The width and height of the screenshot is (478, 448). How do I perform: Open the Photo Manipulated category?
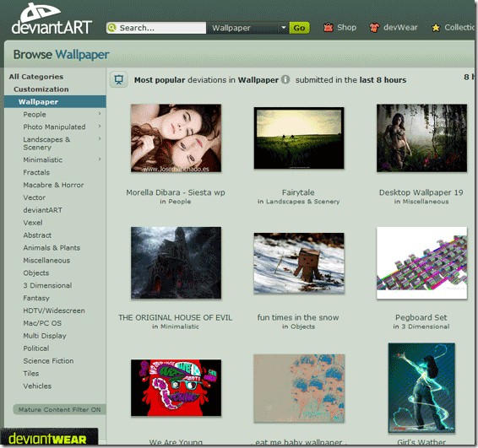pyautogui.click(x=54, y=127)
